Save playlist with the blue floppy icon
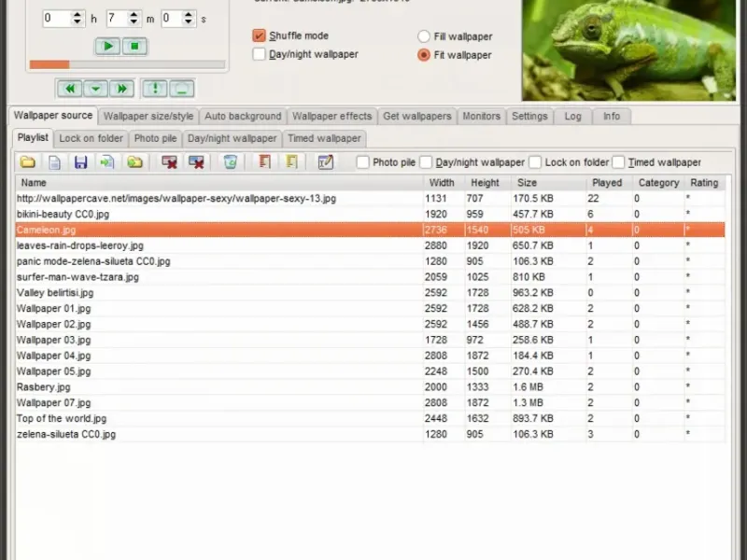Image resolution: width=747 pixels, height=560 pixels. [x=80, y=162]
